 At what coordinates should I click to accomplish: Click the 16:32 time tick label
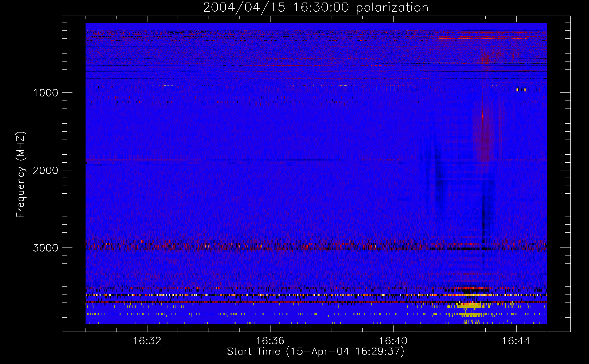[x=147, y=341]
